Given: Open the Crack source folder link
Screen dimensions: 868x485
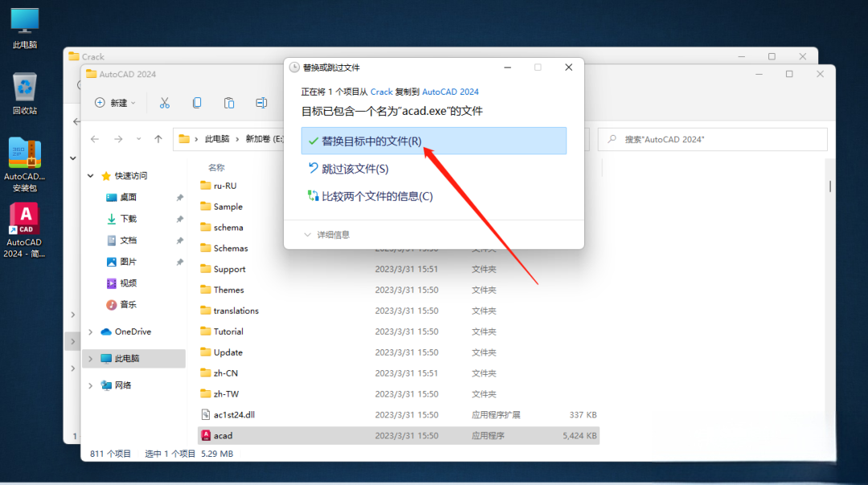Looking at the screenshot, I should coord(382,92).
